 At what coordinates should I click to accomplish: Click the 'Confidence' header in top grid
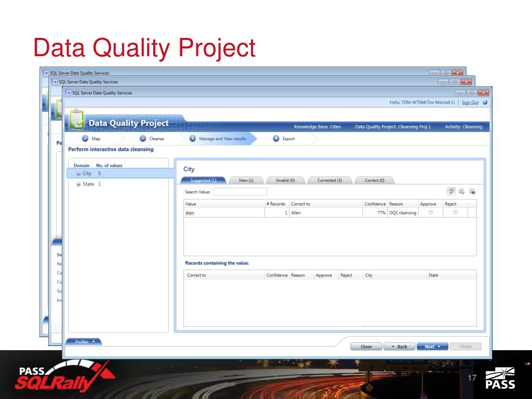[375, 204]
